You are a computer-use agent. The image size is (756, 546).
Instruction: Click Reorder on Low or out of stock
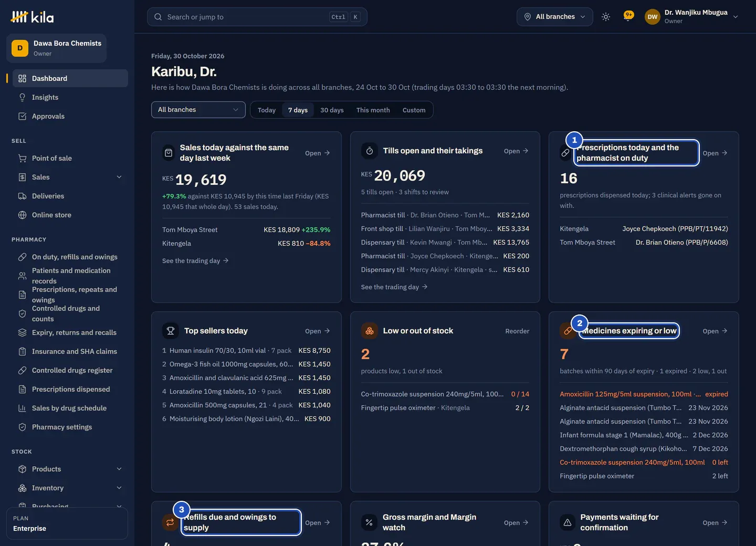click(517, 331)
